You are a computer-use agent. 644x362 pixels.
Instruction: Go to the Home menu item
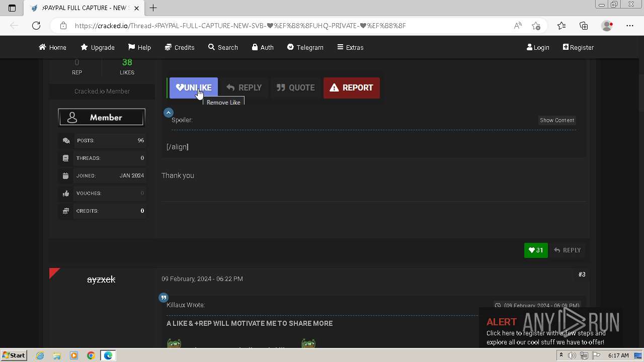pyautogui.click(x=52, y=47)
